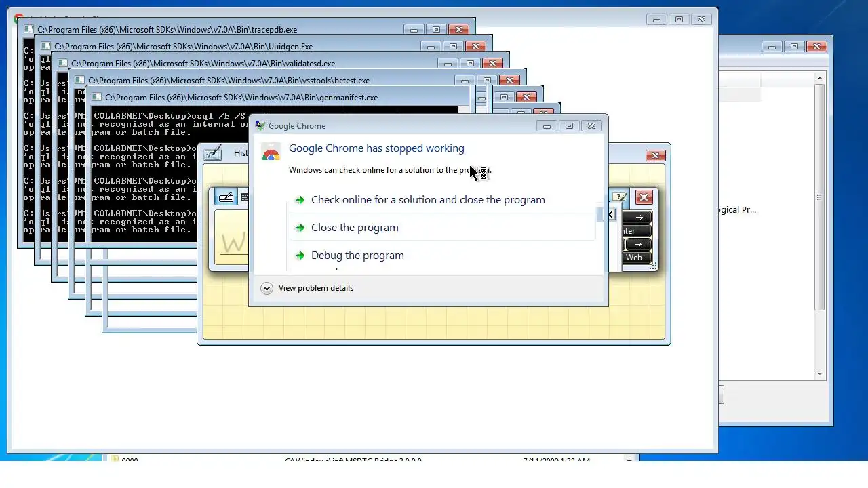Viewport: 868px width, 488px height.
Task: Click scroll-down arrow in right background window
Action: tap(820, 373)
